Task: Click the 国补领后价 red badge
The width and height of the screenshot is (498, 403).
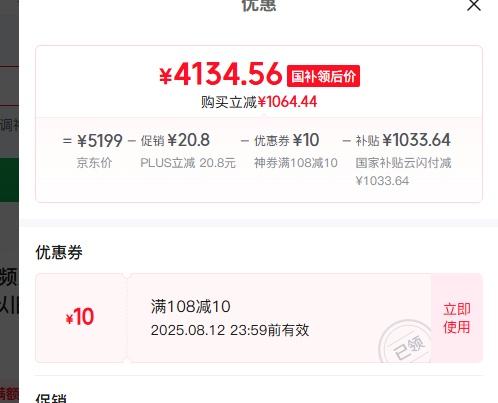Action: (x=323, y=76)
